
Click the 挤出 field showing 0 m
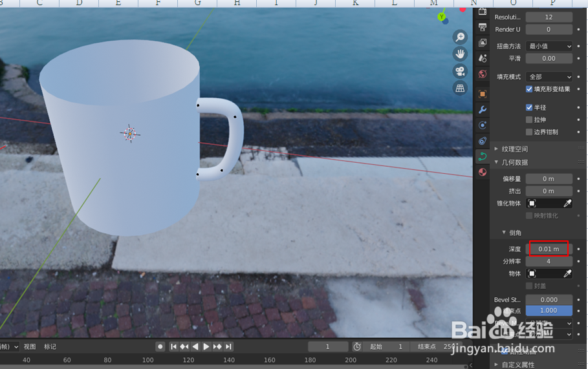549,191
